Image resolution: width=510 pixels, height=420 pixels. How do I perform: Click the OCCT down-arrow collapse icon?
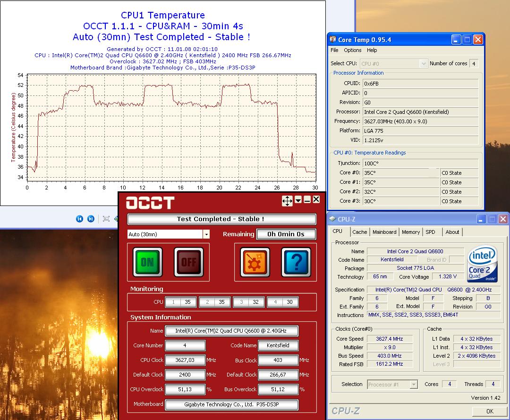tap(298, 200)
